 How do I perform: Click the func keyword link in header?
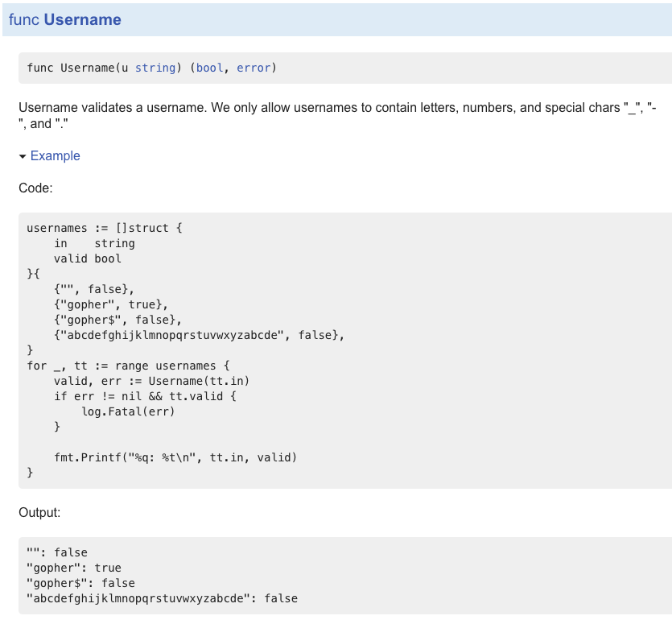(19, 19)
